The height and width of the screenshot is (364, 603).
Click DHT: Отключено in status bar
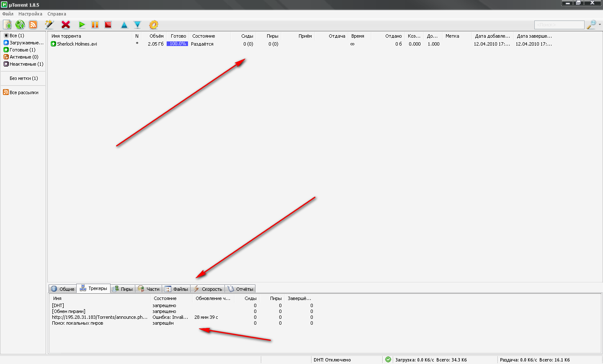(332, 360)
